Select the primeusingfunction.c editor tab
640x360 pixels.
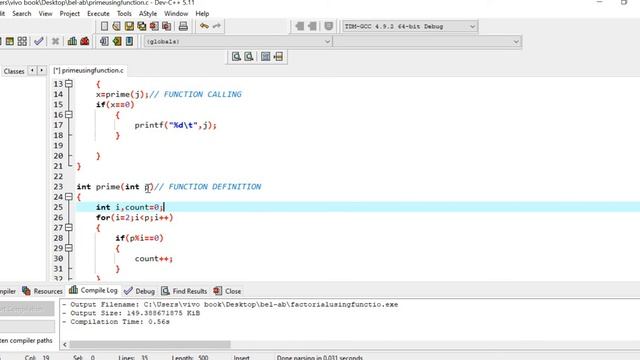click(88, 71)
